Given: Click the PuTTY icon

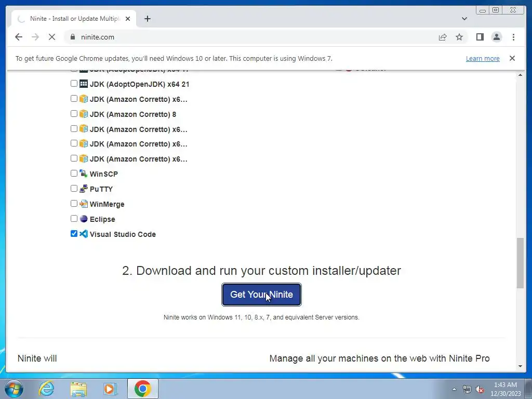Looking at the screenshot, I should point(84,189).
